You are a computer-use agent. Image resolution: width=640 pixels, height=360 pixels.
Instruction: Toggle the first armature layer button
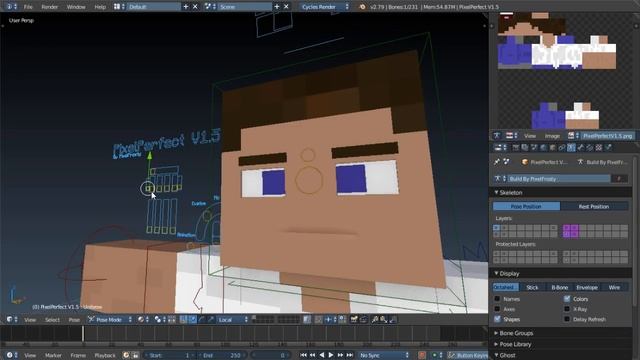pyautogui.click(x=496, y=228)
